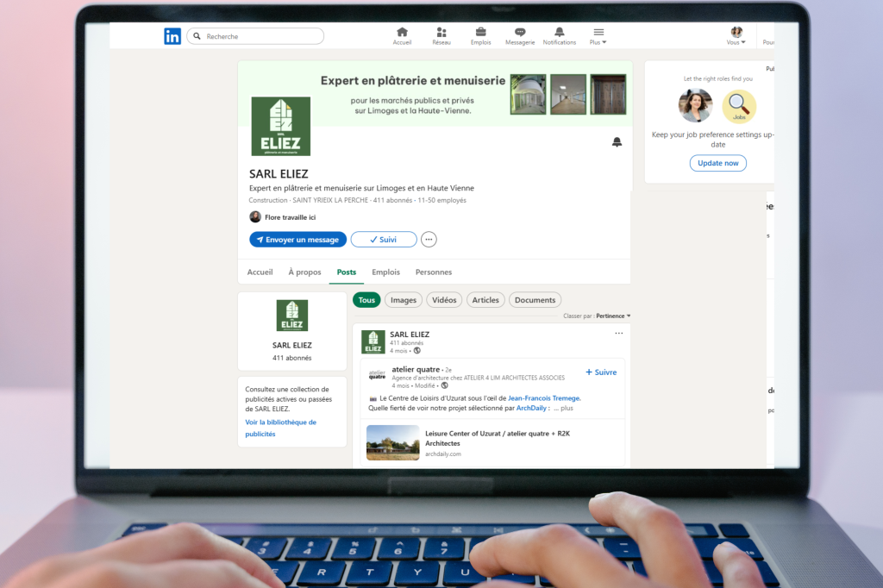Open Voir la bibliothèque de publicités link
Screen dimensions: 883x588
point(280,428)
